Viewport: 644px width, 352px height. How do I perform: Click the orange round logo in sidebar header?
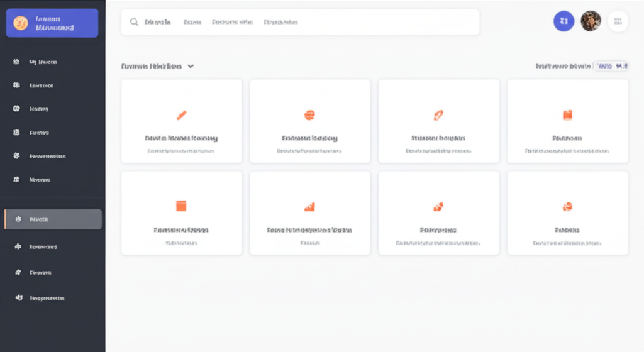pyautogui.click(x=21, y=23)
